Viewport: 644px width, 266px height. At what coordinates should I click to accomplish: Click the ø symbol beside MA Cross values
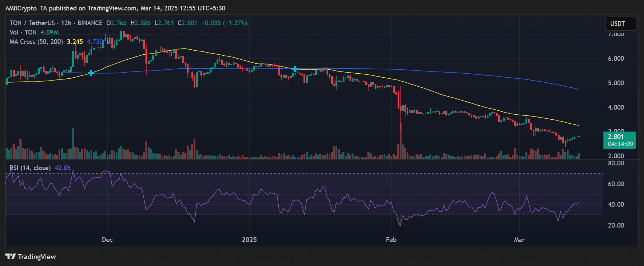108,42
